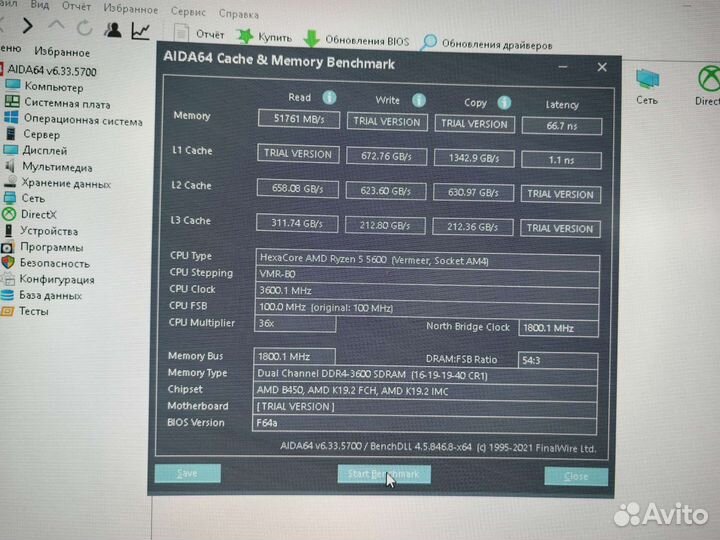This screenshot has height=540, width=720.
Task: Click the L1 Cache Copy value 1342.9 GB/s
Action: [474, 158]
